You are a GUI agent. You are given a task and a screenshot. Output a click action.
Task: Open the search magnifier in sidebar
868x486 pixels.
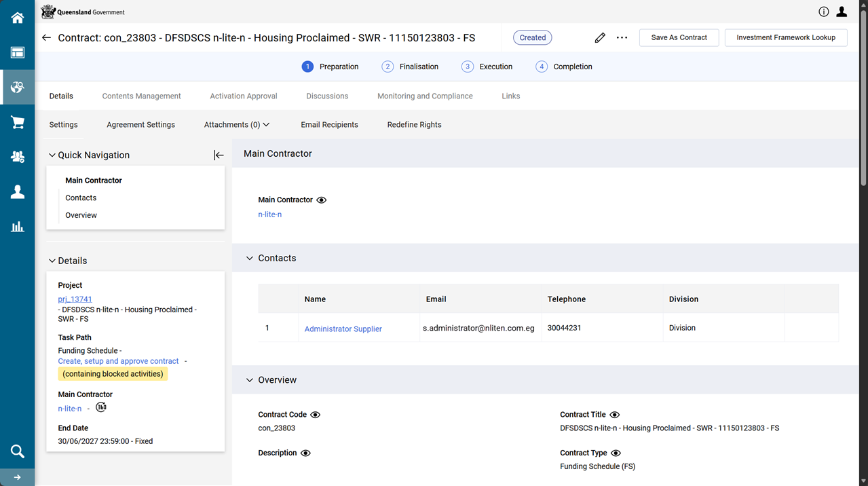[17, 451]
